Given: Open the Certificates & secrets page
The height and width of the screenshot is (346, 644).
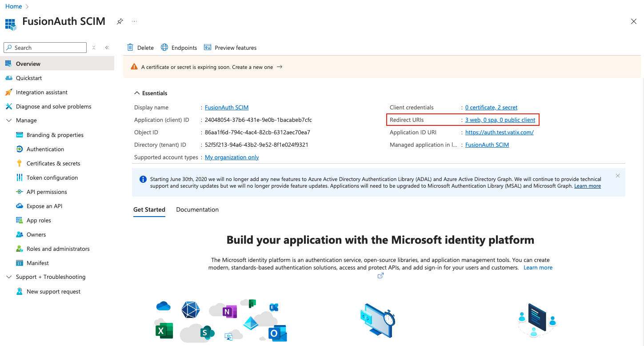Looking at the screenshot, I should click(x=53, y=163).
